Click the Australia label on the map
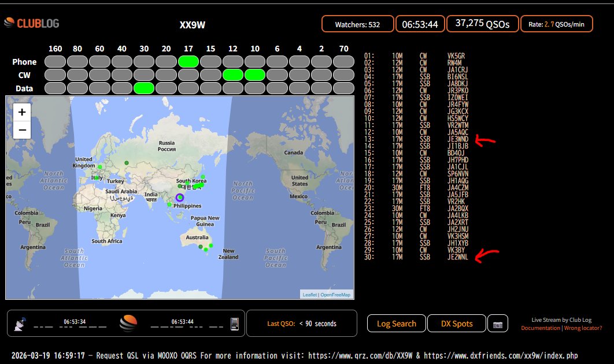Image resolution: width=614 pixels, height=364 pixels. click(x=197, y=237)
